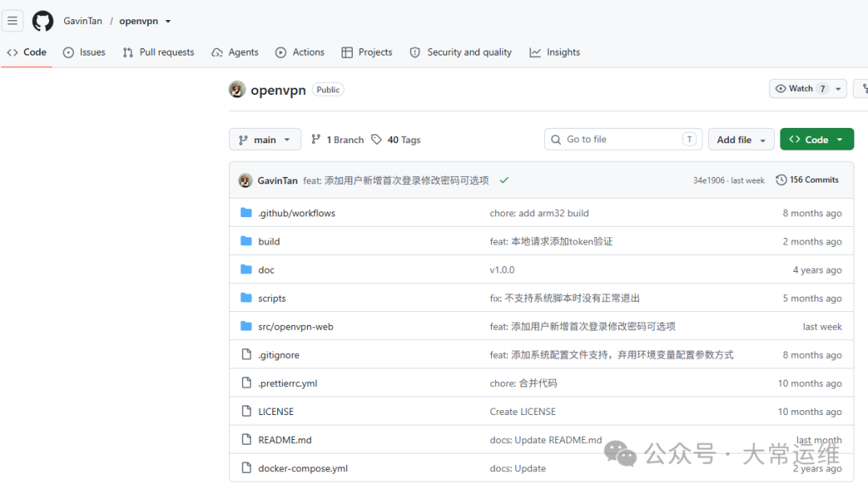The height and width of the screenshot is (489, 868).
Task: Click GavinTan avatar in latest commit row
Action: click(245, 180)
